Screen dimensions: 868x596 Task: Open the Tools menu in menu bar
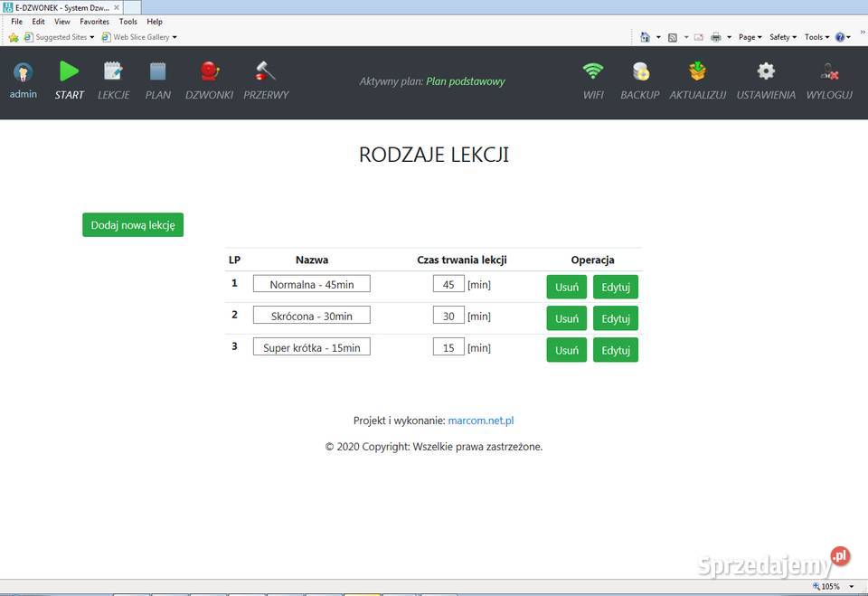(x=128, y=22)
